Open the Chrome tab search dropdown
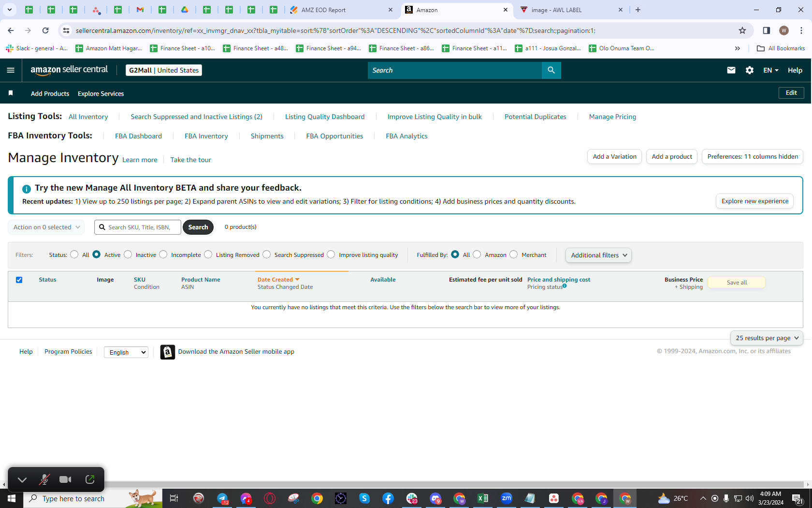The height and width of the screenshot is (508, 812). tap(10, 10)
